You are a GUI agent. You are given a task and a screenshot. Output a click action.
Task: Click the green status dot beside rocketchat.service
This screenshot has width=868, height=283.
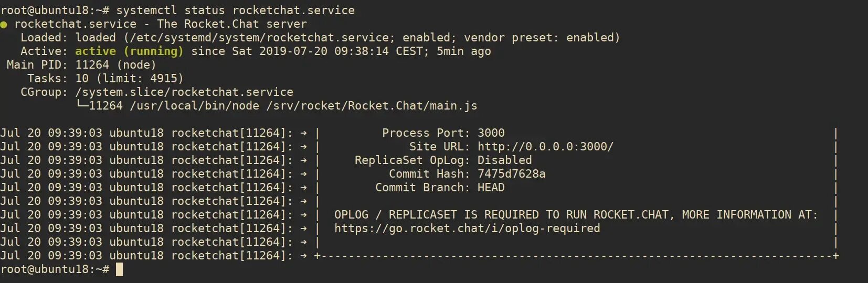point(4,25)
